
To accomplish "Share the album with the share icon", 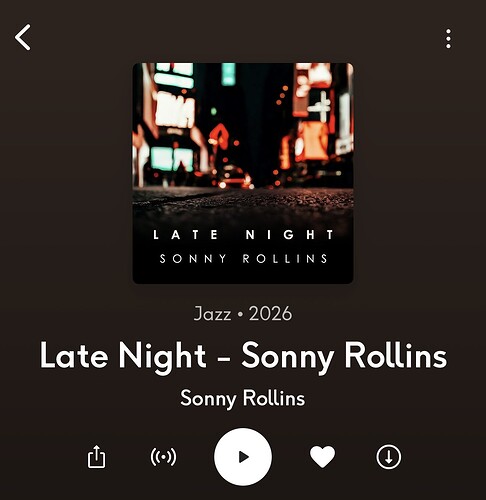I will click(96, 457).
